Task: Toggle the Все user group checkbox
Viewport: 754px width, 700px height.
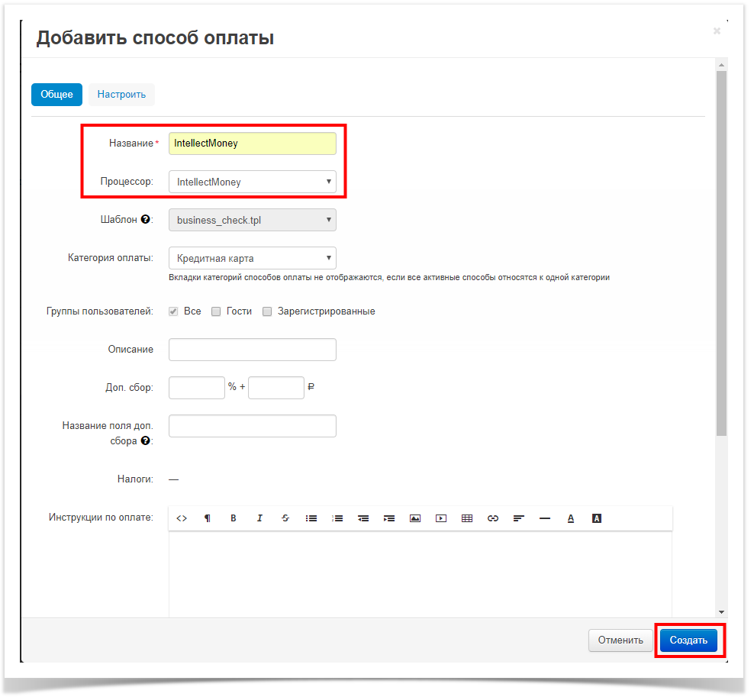Action: [x=174, y=311]
